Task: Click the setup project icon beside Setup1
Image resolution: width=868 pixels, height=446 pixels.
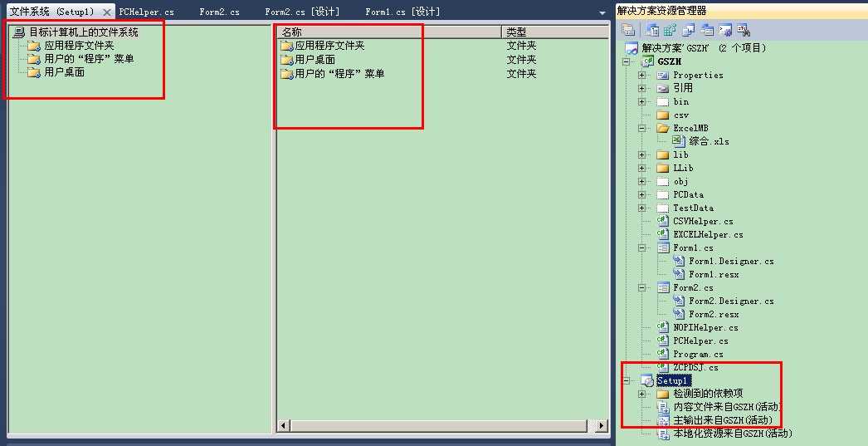Action: coord(647,380)
